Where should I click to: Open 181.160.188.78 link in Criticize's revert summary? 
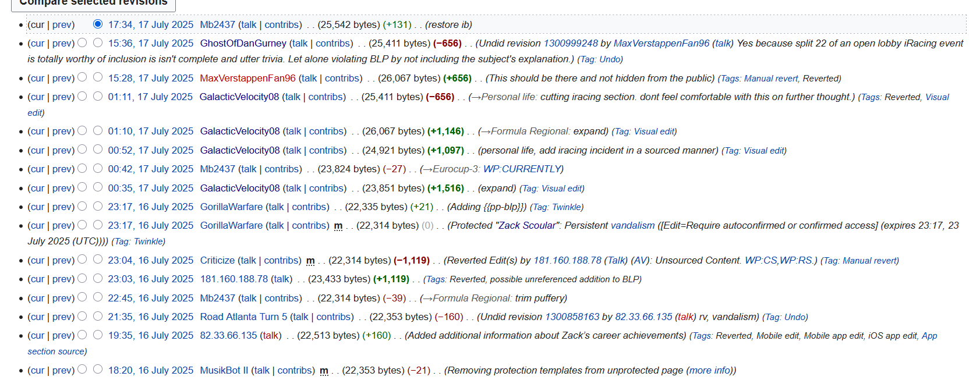click(567, 260)
